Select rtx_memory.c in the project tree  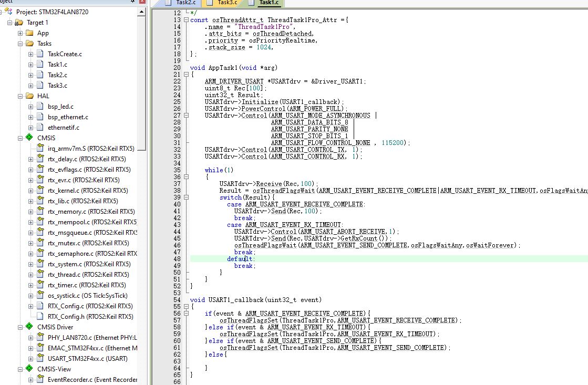click(x=91, y=212)
